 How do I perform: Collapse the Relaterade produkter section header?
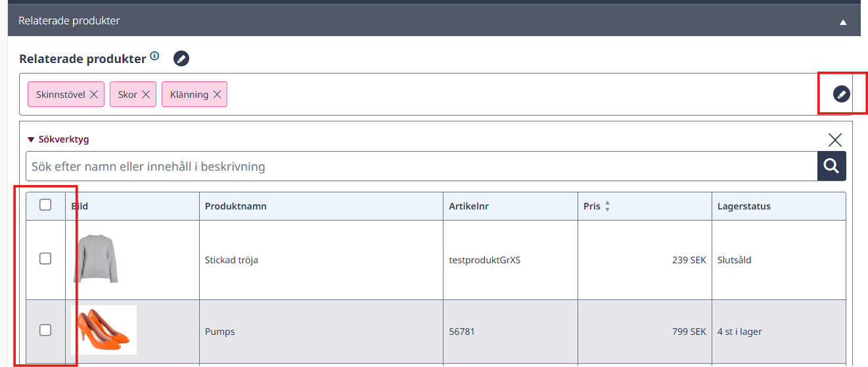pos(843,22)
